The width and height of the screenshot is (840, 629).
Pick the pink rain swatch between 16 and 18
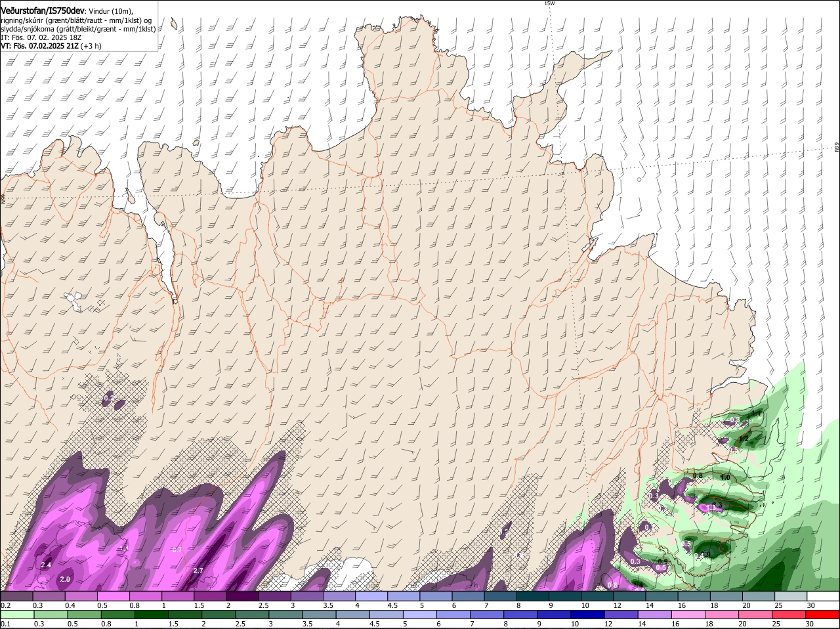pos(688,615)
